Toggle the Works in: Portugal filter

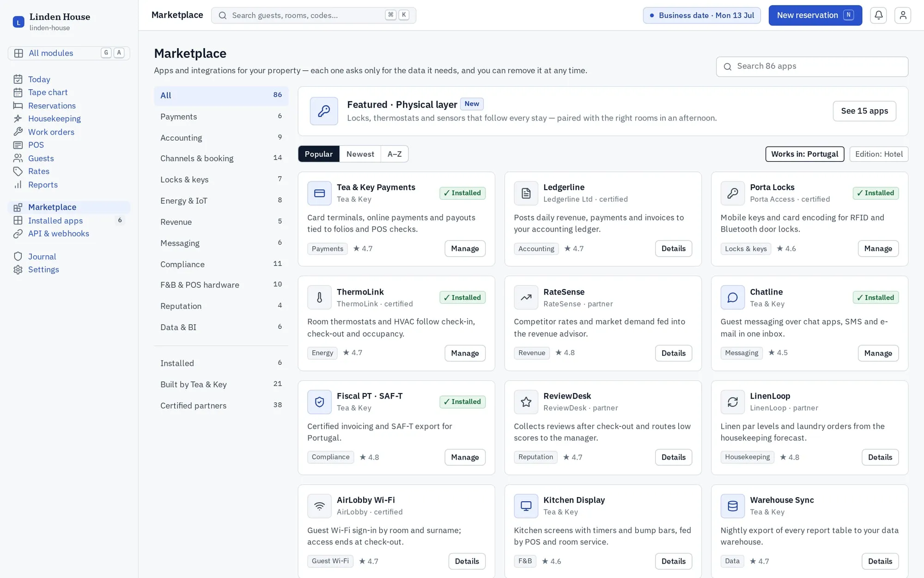pyautogui.click(x=804, y=154)
